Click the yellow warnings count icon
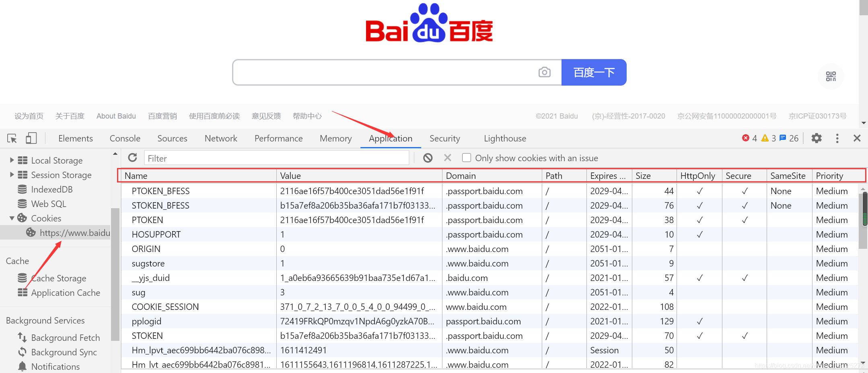The width and height of the screenshot is (868, 373). click(765, 138)
